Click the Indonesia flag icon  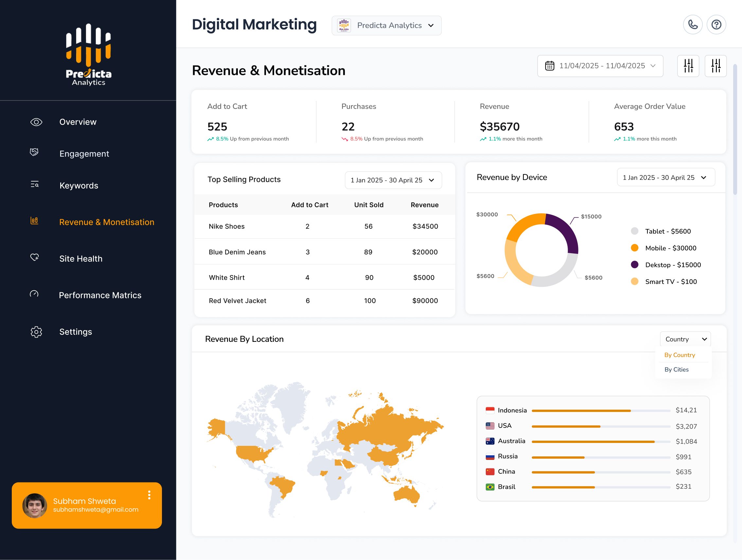coord(490,411)
